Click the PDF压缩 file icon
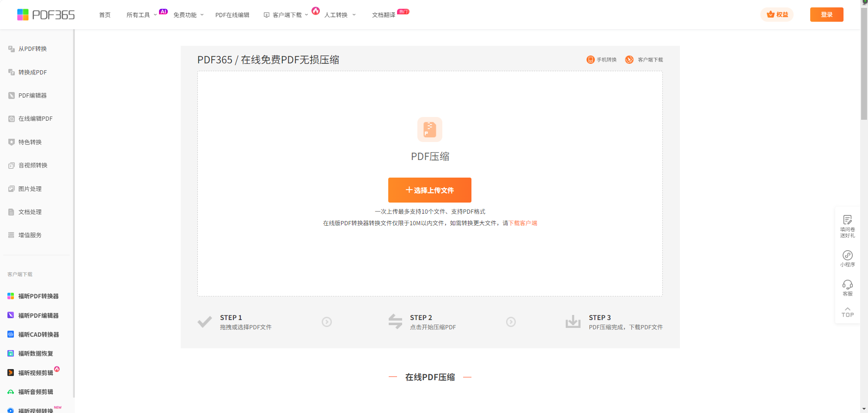This screenshot has height=413, width=868. [430, 129]
